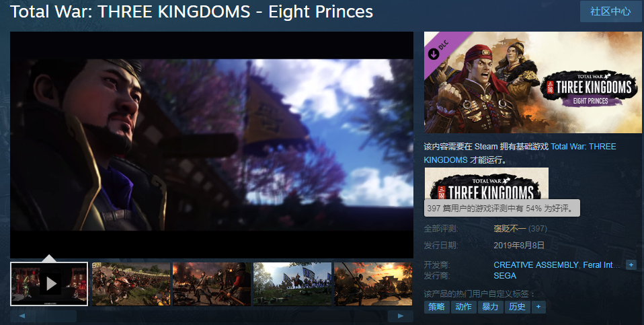Open the Total War: THREE KINGDOMS base game link
The image size is (644, 325).
(x=520, y=153)
